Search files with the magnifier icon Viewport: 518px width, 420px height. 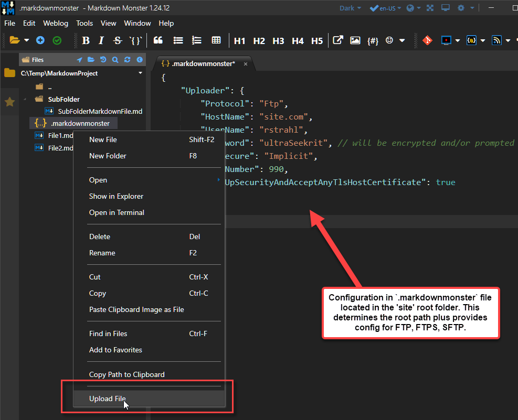coord(115,60)
